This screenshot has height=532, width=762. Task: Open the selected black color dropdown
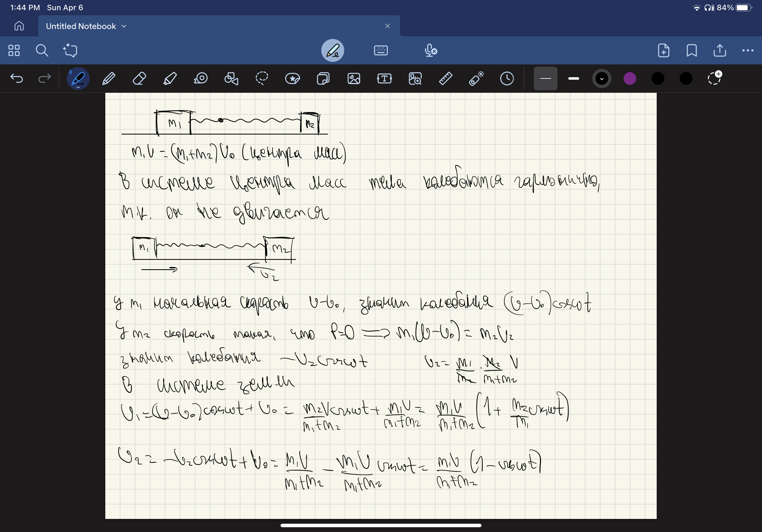click(x=602, y=78)
